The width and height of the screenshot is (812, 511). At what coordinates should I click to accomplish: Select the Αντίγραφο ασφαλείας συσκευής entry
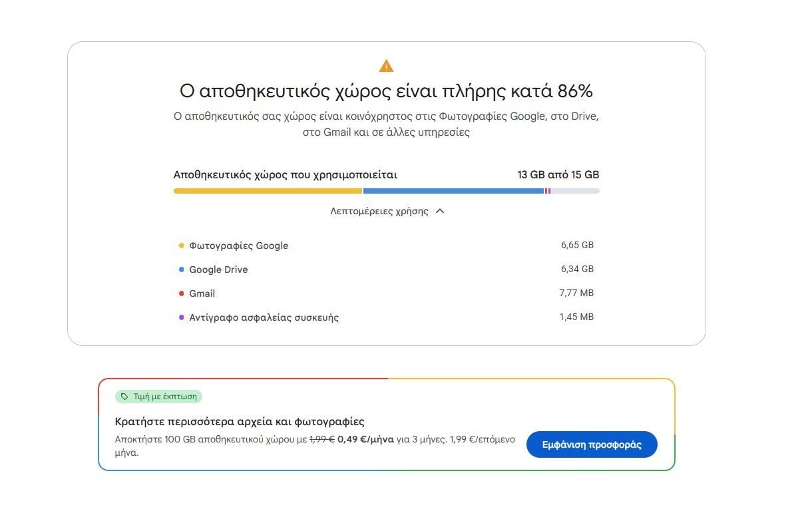[264, 317]
